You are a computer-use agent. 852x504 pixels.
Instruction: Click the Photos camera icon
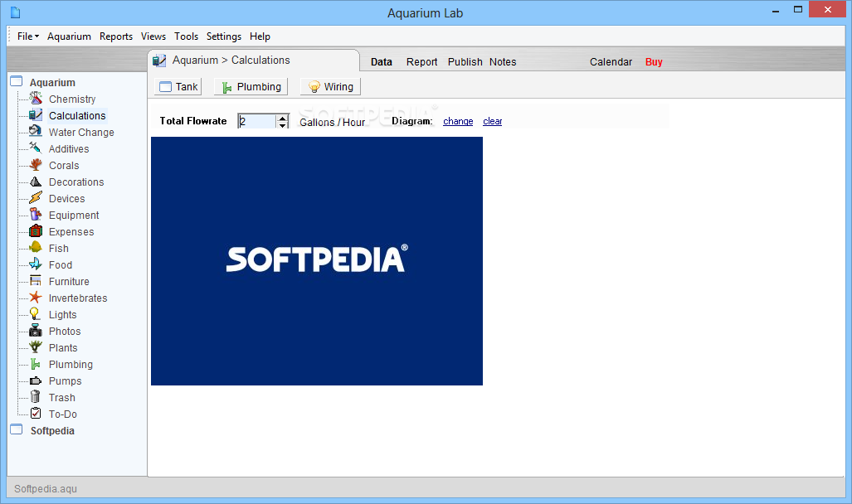[36, 330]
